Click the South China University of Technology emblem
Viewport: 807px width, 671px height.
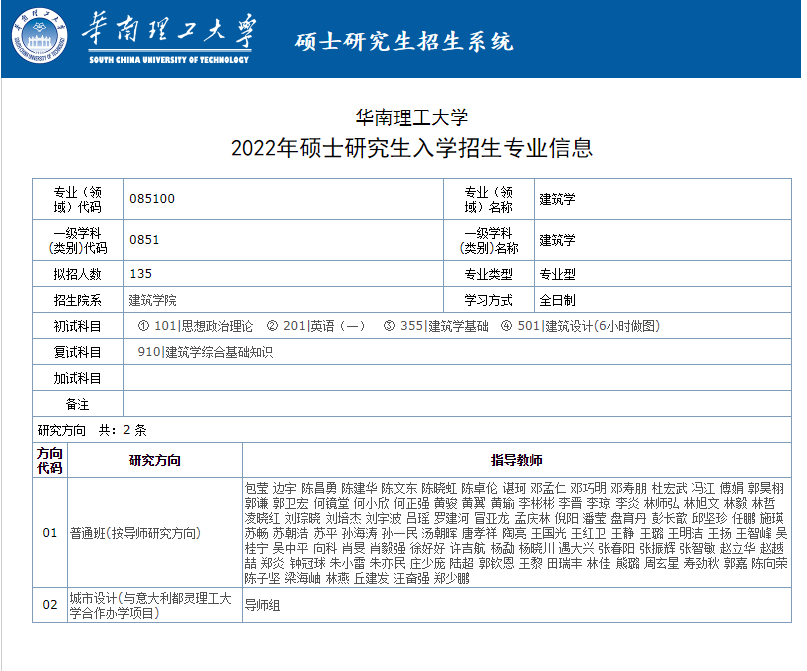[x=40, y=36]
